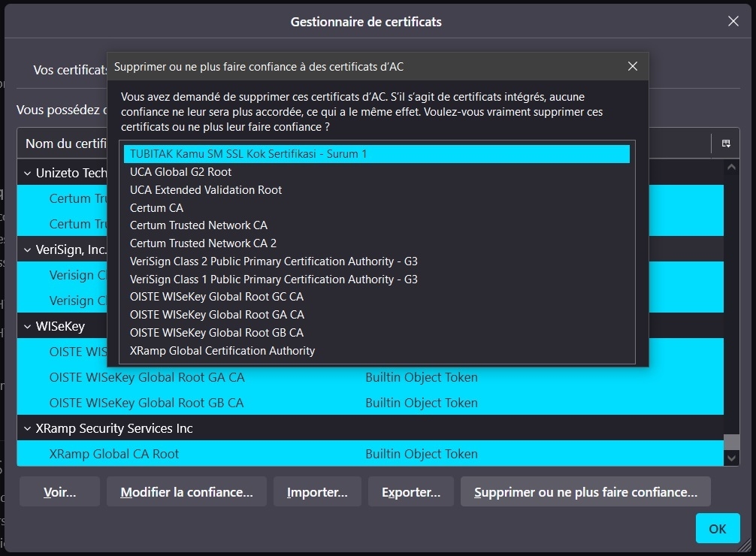The height and width of the screenshot is (556, 756).
Task: Collapse the VeriSign, Inc. group
Action: [x=28, y=249]
